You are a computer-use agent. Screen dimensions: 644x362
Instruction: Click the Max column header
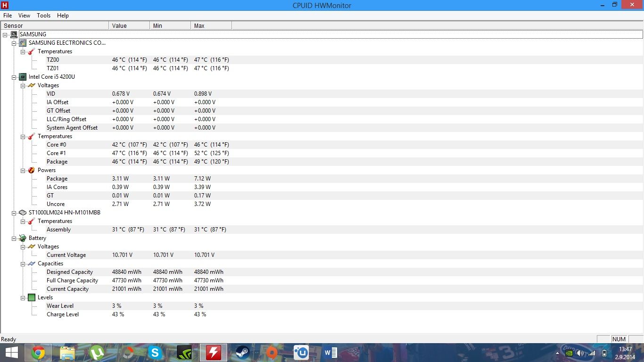[211, 25]
